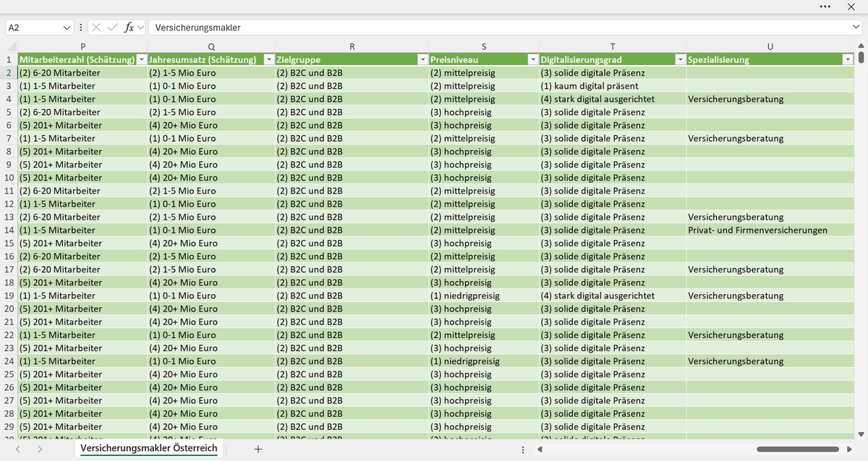Screen dimensions: 868x461
Task: Open the three-dots more options menu
Action: 825,7
